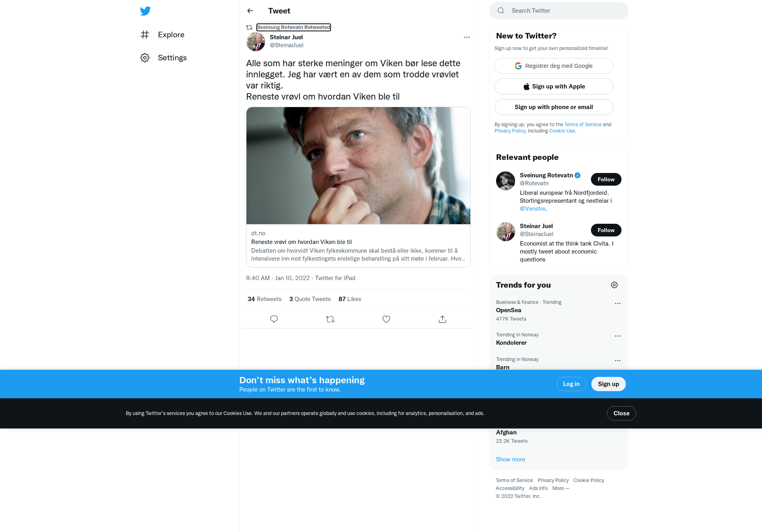This screenshot has height=532, width=762.
Task: Like the tweet with heart icon
Action: click(x=386, y=319)
